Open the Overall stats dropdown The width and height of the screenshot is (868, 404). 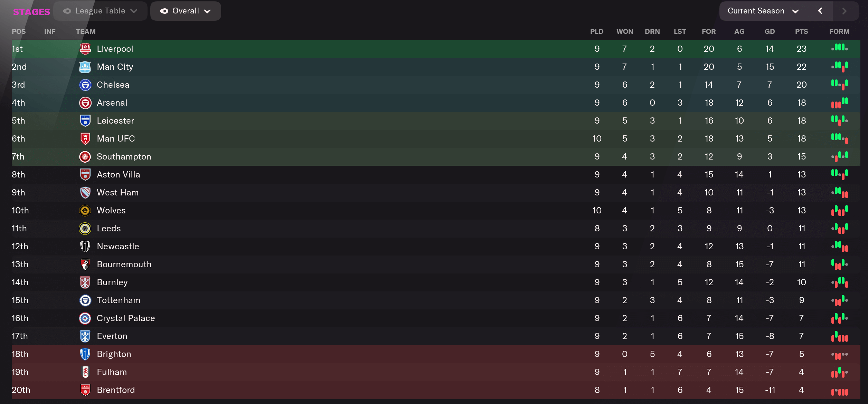click(185, 11)
